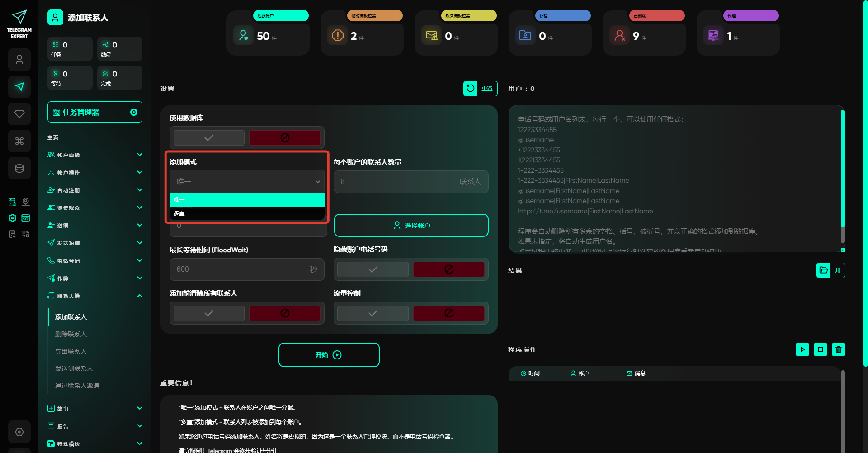Click the diamond icon in left sidebar
Screen dimensions: 868x453
(x=19, y=114)
